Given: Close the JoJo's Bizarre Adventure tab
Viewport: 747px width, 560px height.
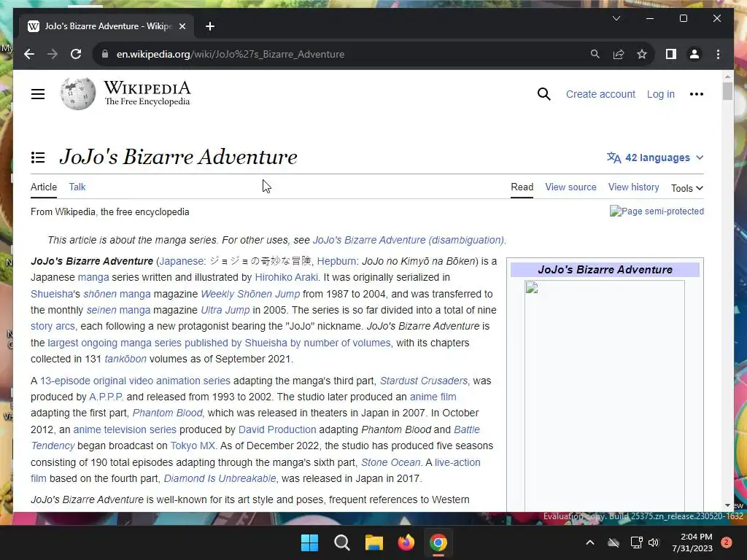Looking at the screenshot, I should (x=182, y=26).
